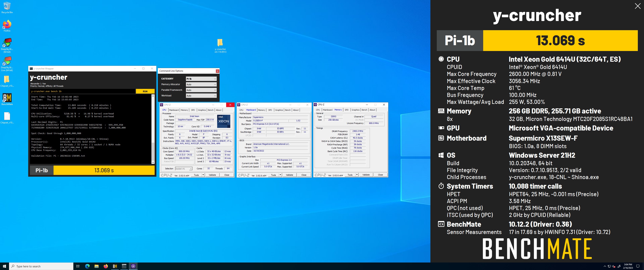Image resolution: width=644 pixels, height=270 pixels.
Task: Show hidden system tray icons
Action: [604, 266]
